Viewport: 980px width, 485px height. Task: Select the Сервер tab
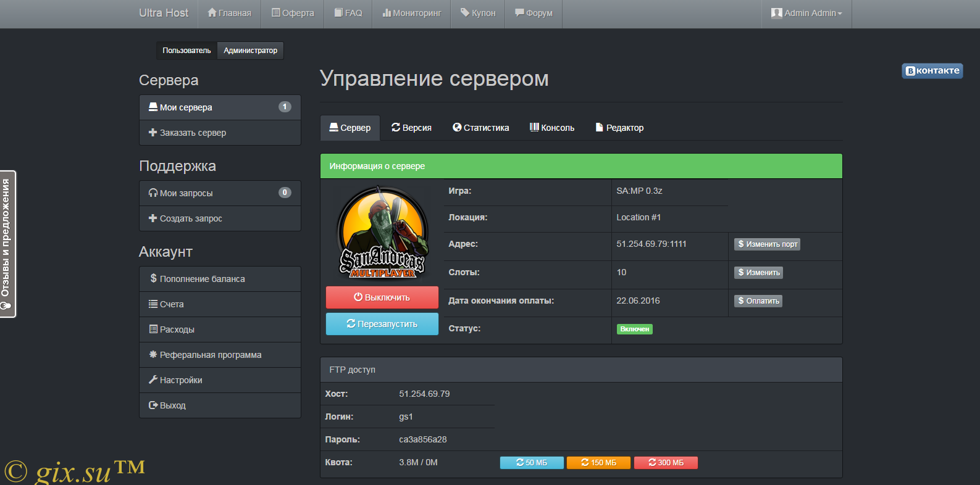click(x=350, y=128)
